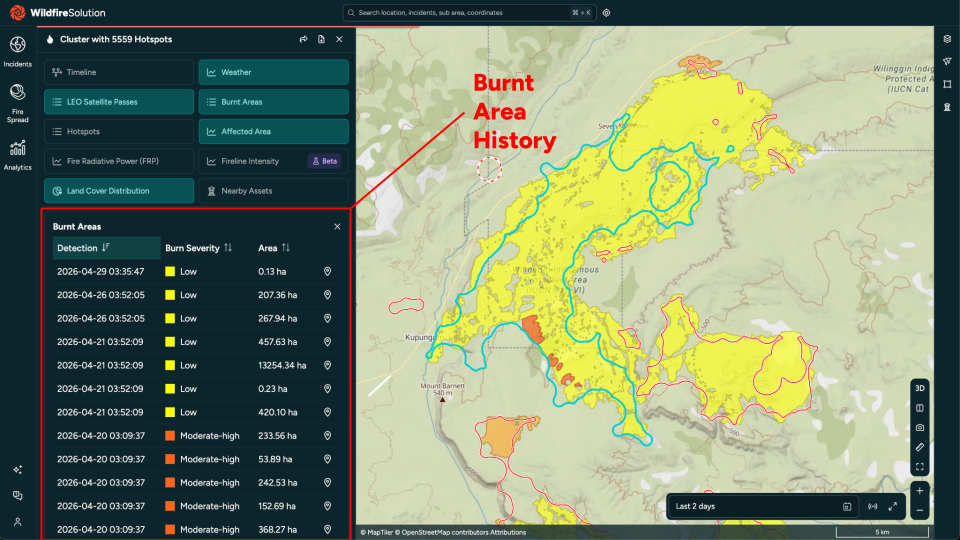Open the Nearby Assets tab
The image size is (960, 540).
(274, 191)
